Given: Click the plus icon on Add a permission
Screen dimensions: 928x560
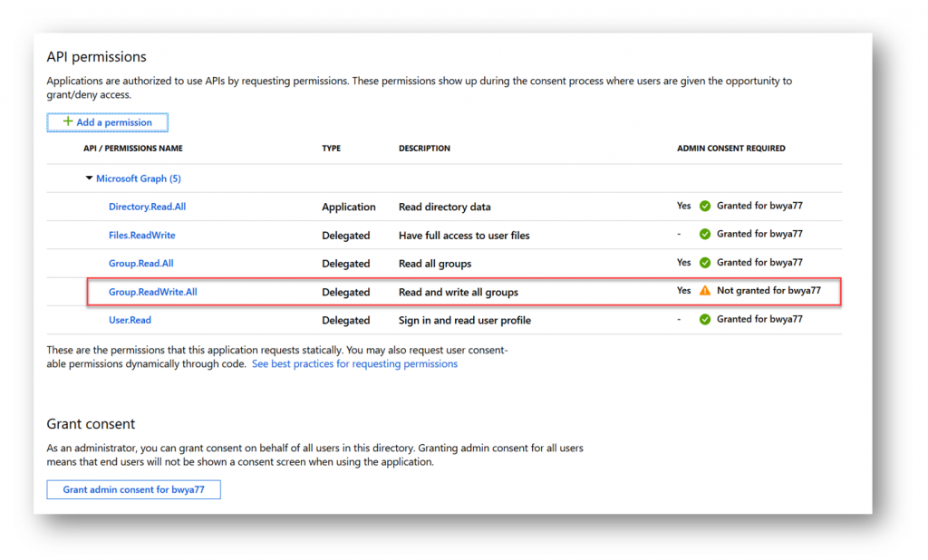Looking at the screenshot, I should point(67,121).
